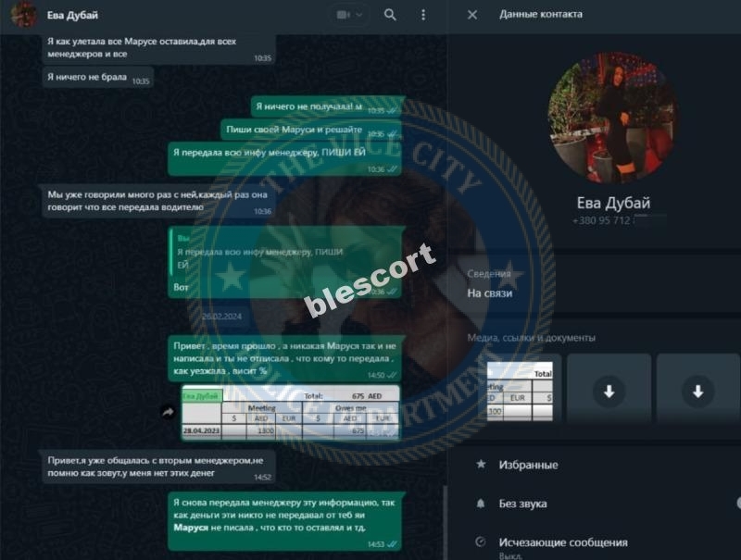Open search in the chat header
This screenshot has height=560, width=741.
click(389, 15)
